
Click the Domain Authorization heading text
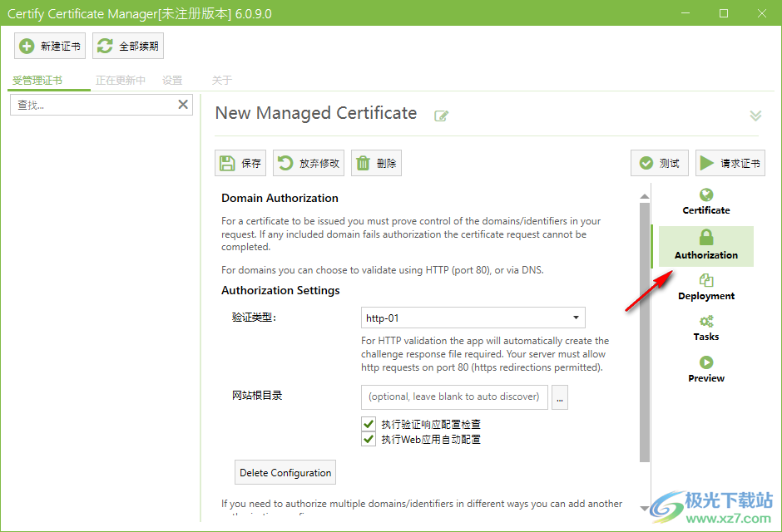tap(280, 199)
